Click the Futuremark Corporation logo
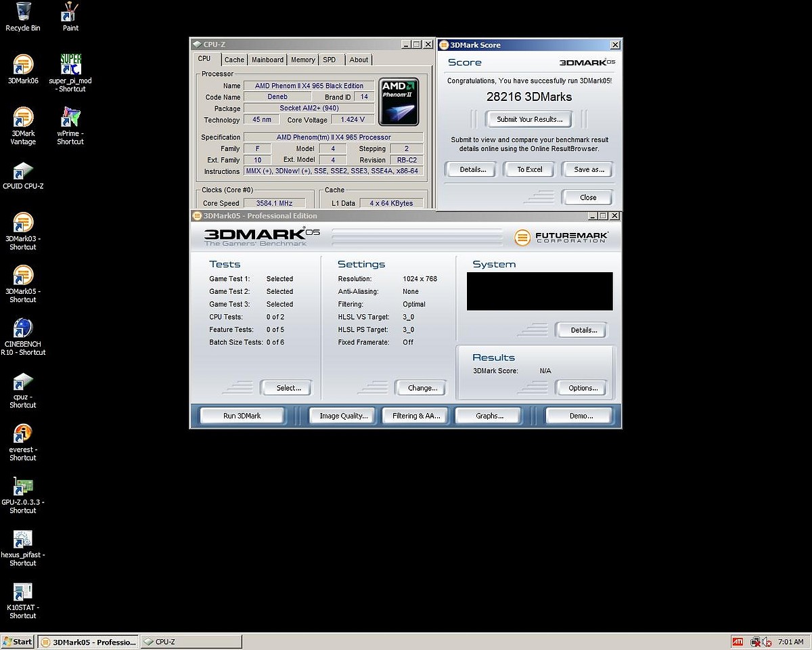Screen dimensions: 812x650 (561, 237)
